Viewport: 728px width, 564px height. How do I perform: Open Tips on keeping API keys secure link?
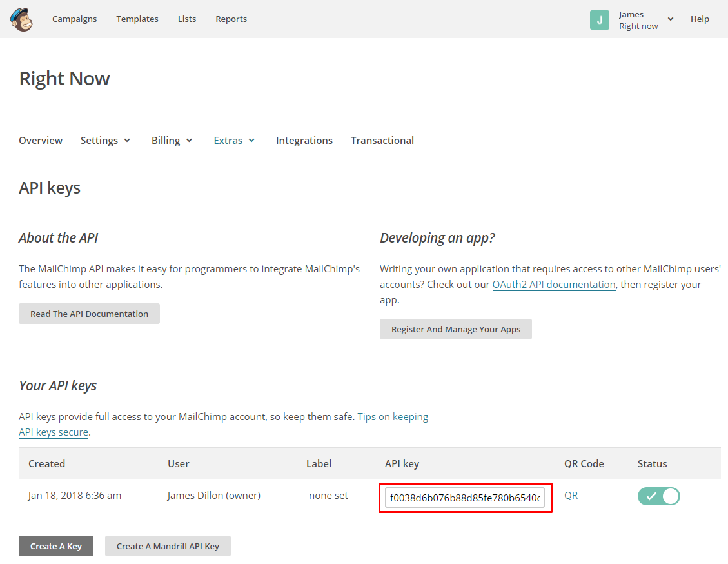click(x=393, y=417)
